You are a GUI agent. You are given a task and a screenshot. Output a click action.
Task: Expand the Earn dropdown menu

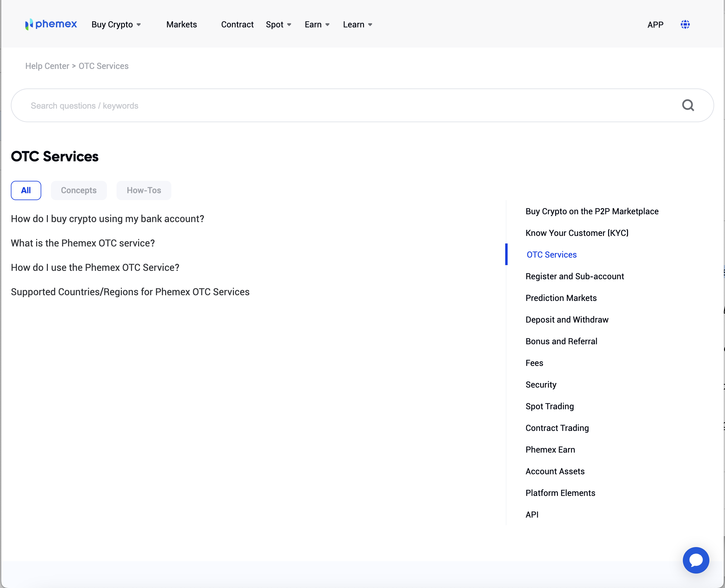317,24
